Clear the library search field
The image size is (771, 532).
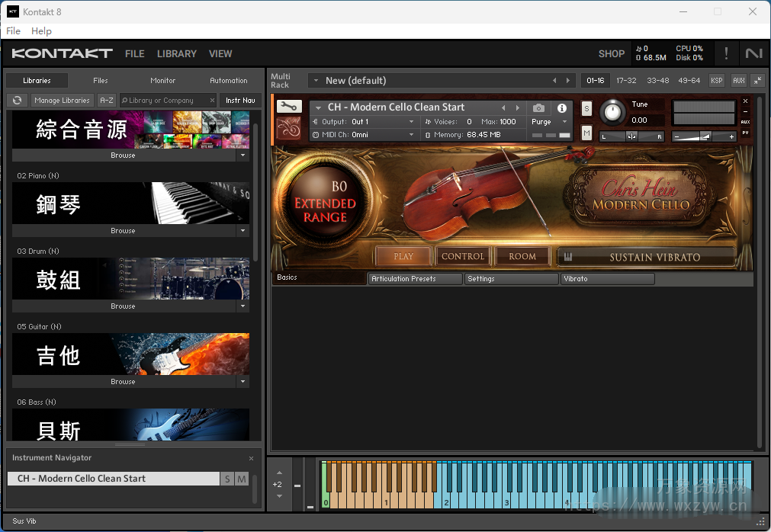click(212, 101)
